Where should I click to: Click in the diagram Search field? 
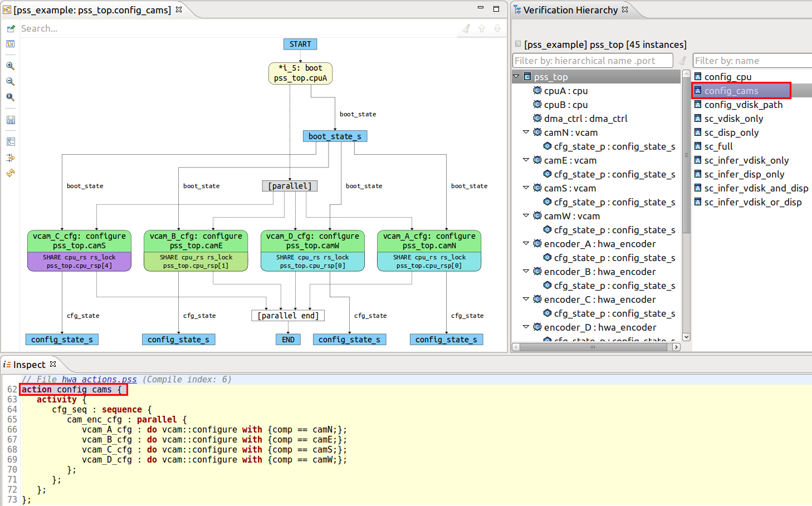(239, 28)
